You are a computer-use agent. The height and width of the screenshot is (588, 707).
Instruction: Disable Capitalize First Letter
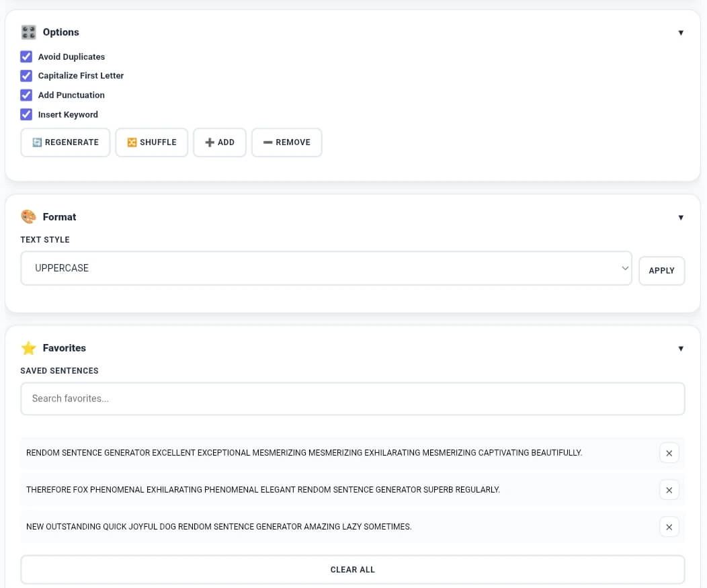26,76
